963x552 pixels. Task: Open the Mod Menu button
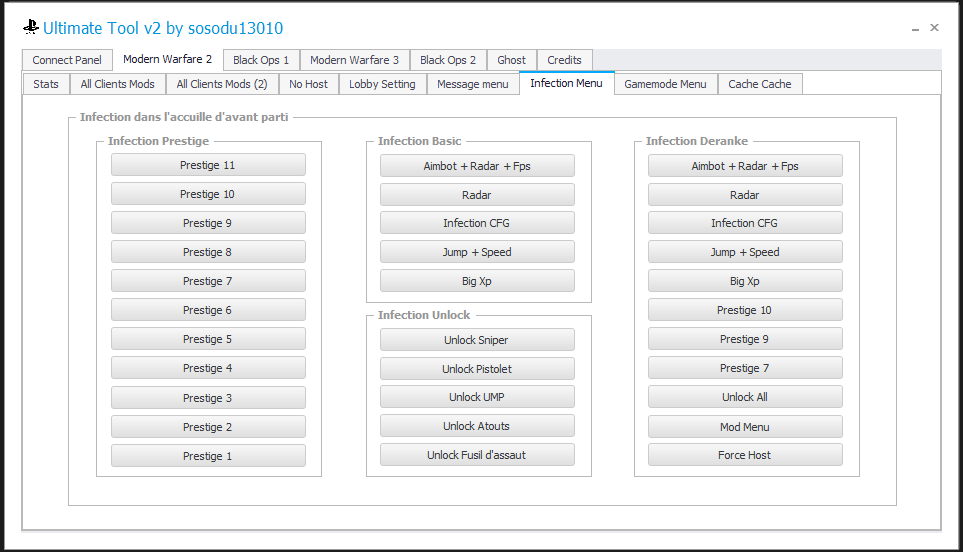[745, 427]
